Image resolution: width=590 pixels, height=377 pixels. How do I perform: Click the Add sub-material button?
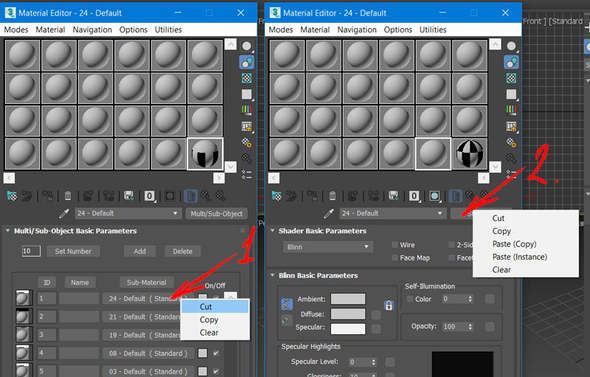(x=140, y=251)
